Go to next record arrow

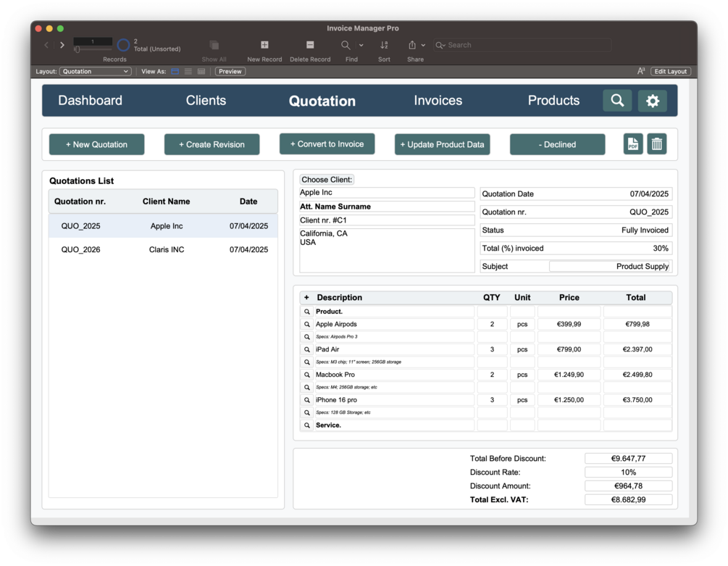click(x=62, y=45)
